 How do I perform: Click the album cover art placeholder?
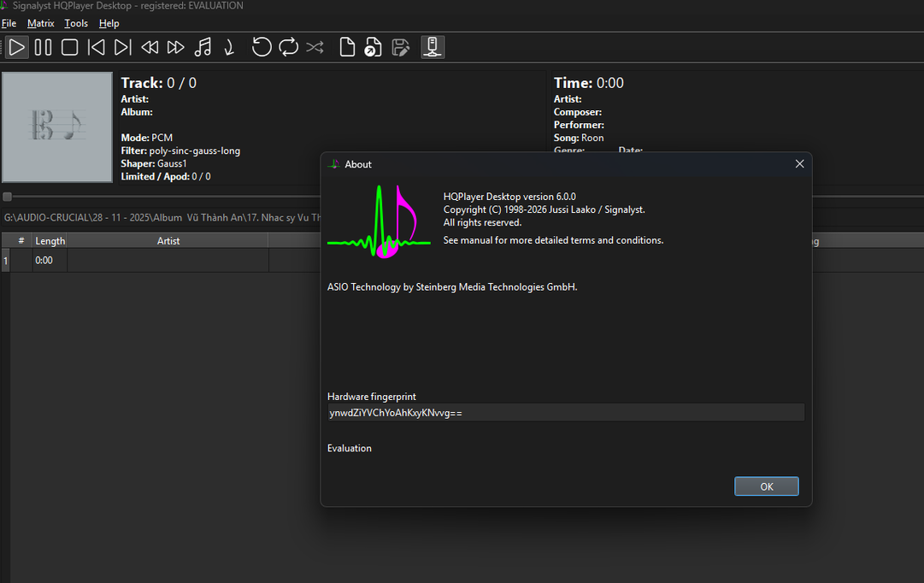57,127
